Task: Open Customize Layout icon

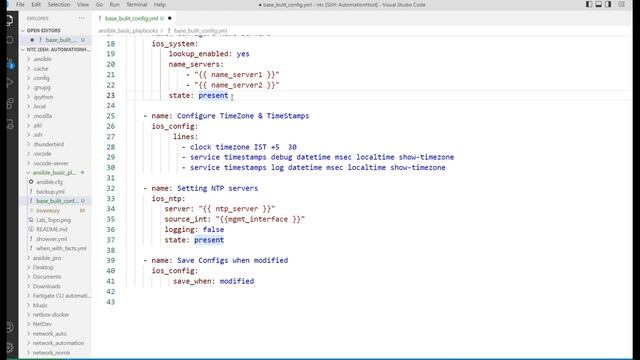Action: pos(622,4)
